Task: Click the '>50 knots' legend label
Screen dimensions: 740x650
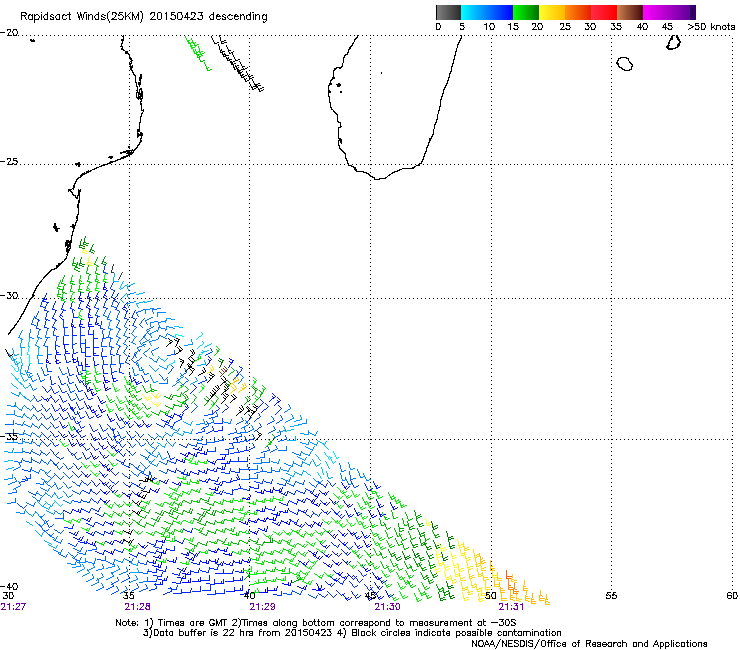Action: [711, 27]
